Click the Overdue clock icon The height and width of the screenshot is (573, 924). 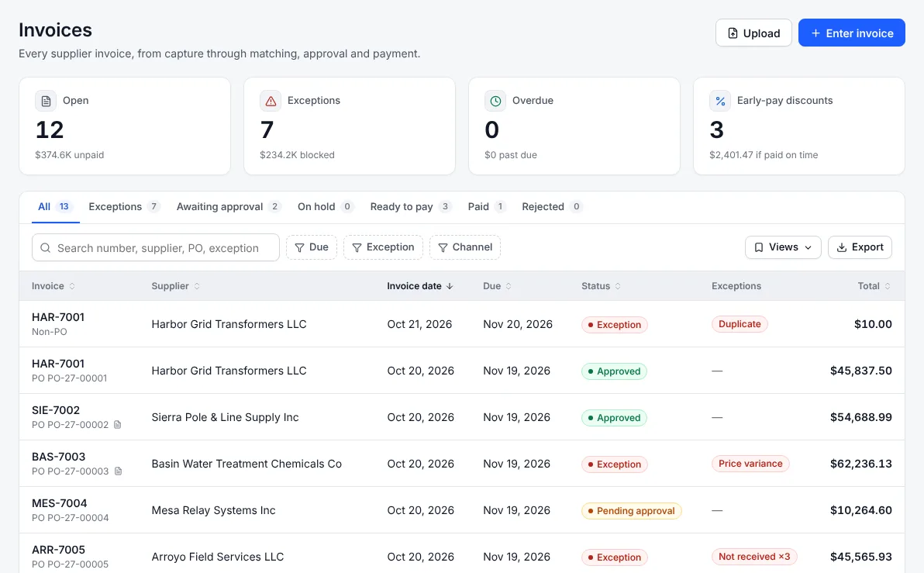point(495,101)
